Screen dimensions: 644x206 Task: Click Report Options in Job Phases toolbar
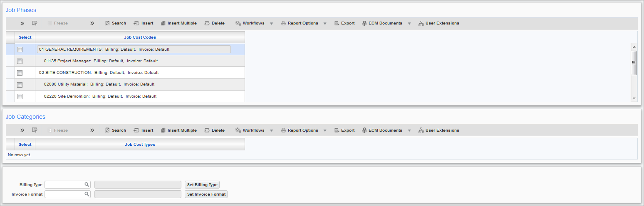click(300, 23)
